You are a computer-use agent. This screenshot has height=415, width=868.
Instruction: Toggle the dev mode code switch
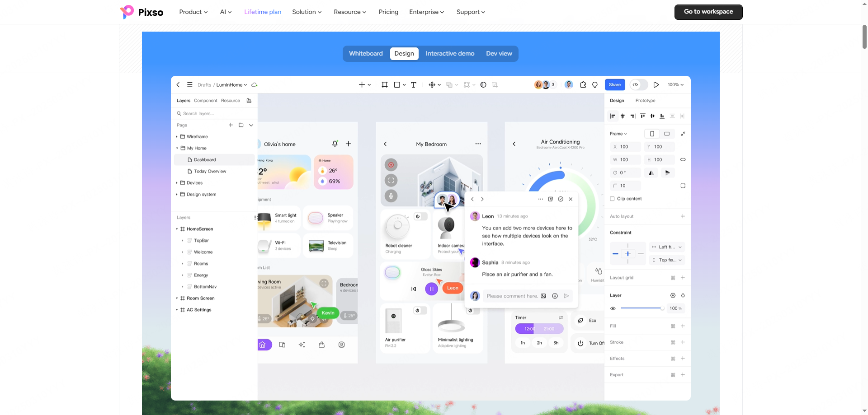(639, 85)
